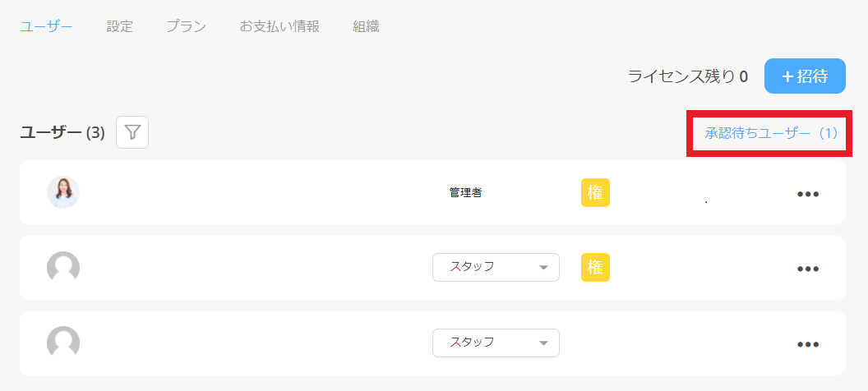Open third user's three-dot options menu

[808, 344]
